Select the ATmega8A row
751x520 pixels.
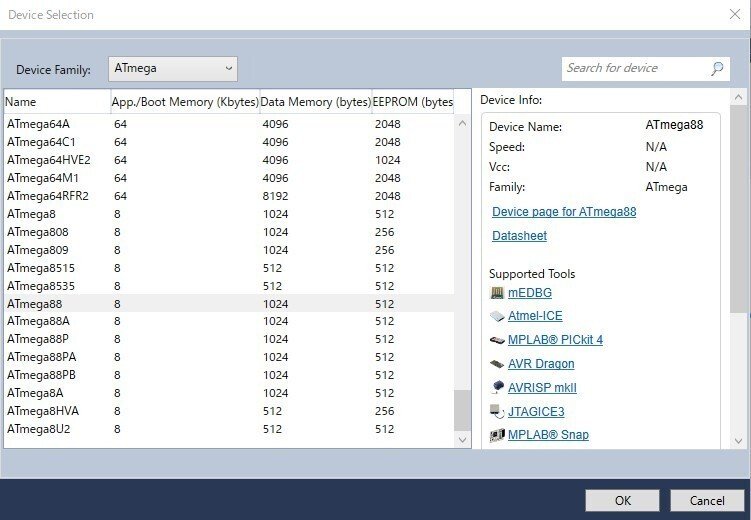229,393
